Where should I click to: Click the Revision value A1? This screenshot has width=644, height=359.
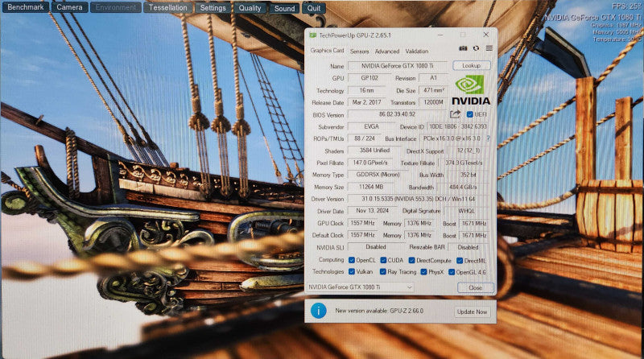434,78
